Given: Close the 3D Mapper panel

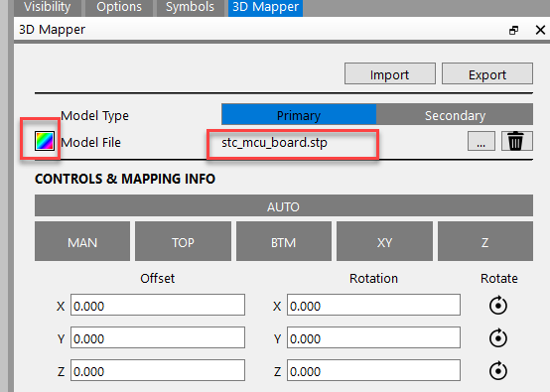Looking at the screenshot, I should coord(540,30).
